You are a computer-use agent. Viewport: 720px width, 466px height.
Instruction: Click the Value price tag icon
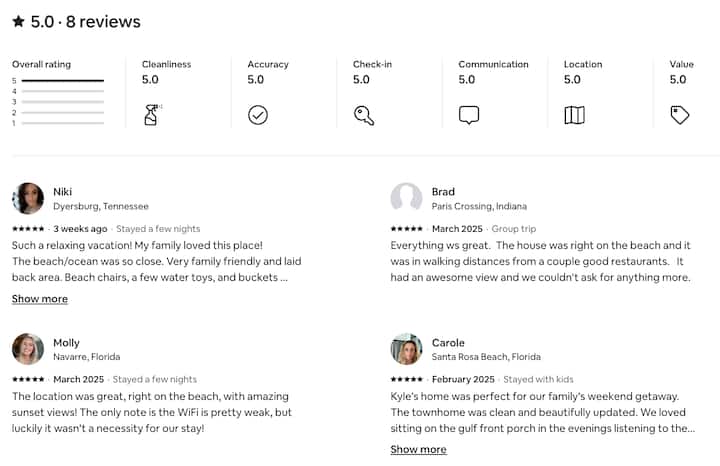click(680, 115)
